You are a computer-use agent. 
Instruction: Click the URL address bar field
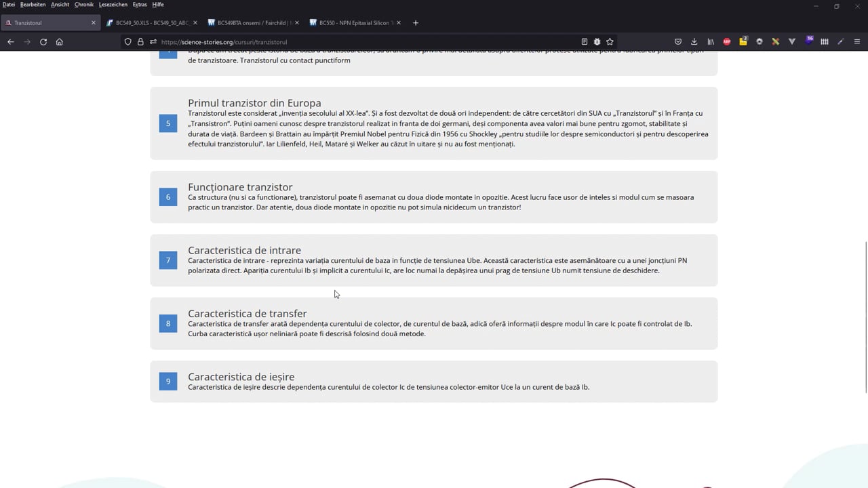(x=370, y=42)
